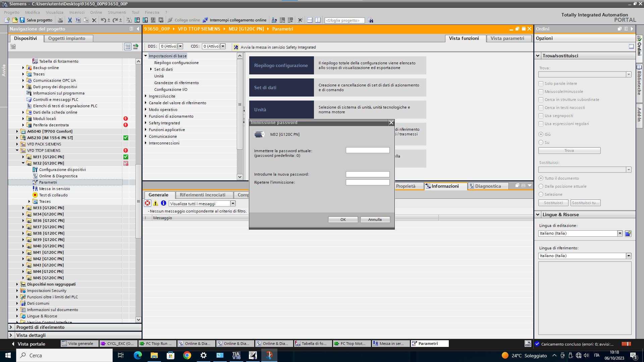Screen dimensions: 644x362
Task: Click the new project toolbar icon
Action: [7, 20]
